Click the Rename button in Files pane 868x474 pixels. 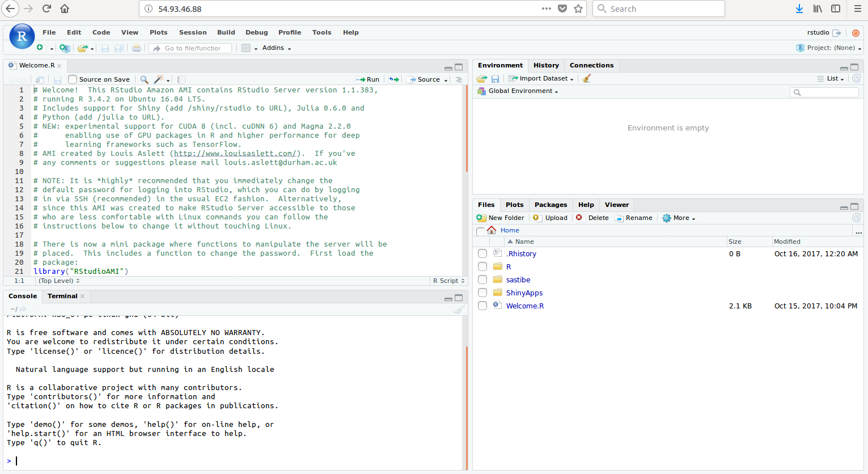634,218
